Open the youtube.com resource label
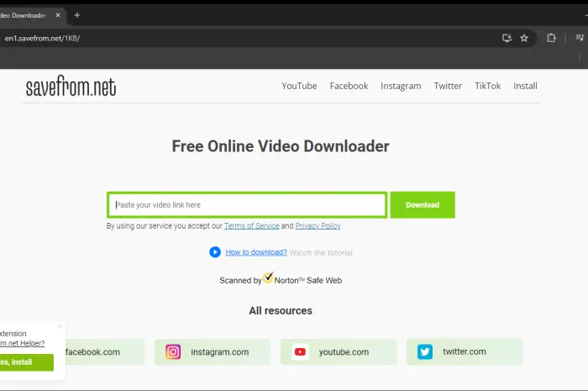588x391 pixels. coord(344,352)
